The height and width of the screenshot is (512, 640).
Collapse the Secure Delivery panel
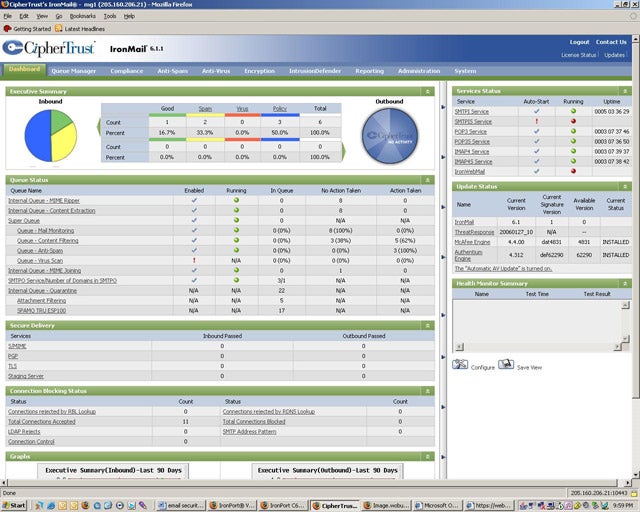pos(427,325)
